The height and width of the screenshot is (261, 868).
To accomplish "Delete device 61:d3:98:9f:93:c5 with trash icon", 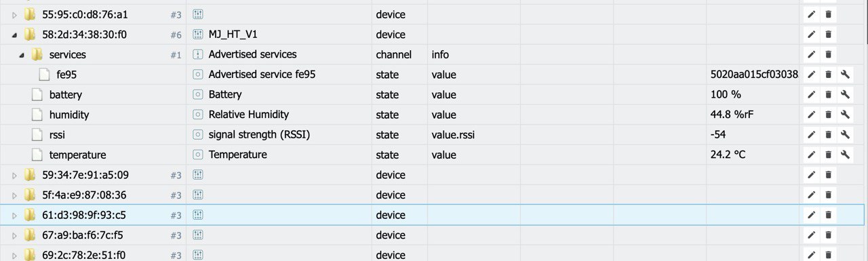I will point(828,215).
